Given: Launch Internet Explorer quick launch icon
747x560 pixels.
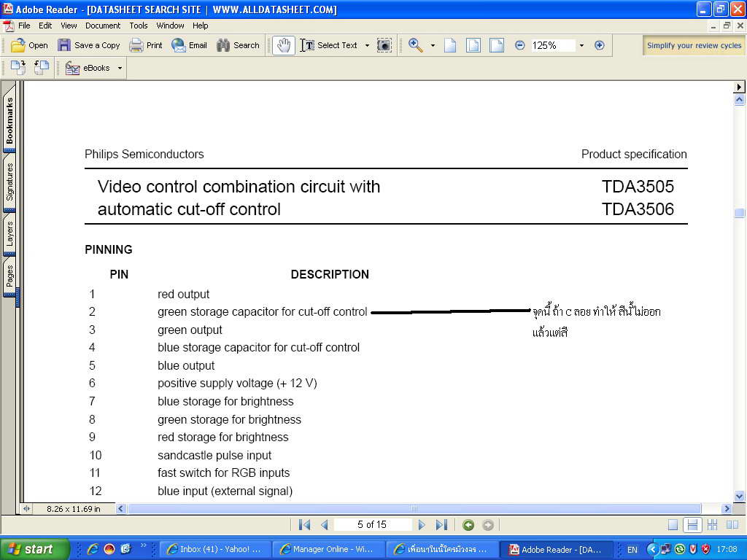Looking at the screenshot, I should point(93,549).
